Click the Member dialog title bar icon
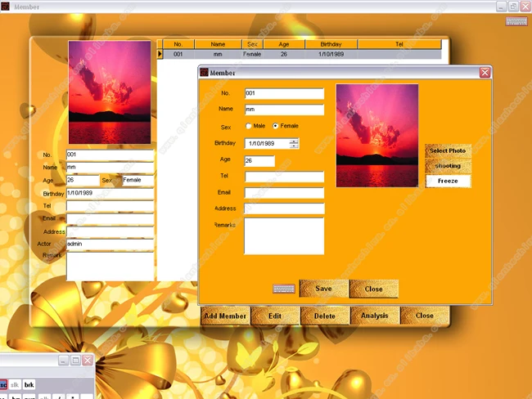532x399 pixels. tap(205, 73)
